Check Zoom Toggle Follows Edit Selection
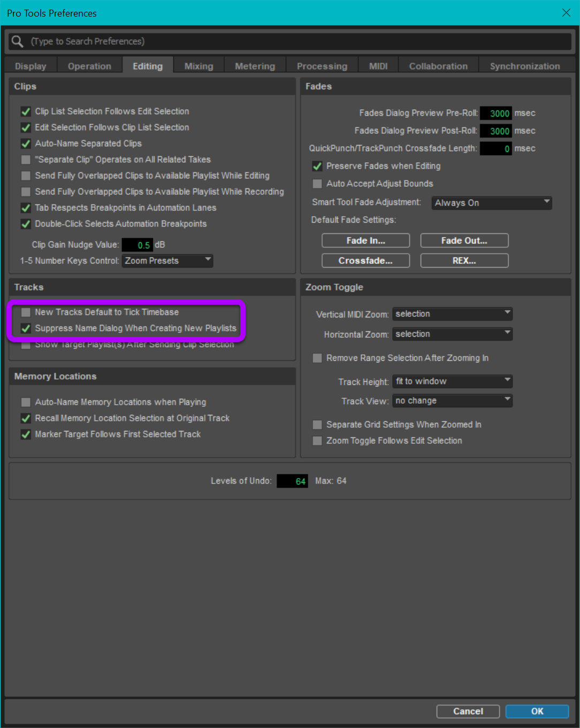The image size is (580, 728). point(317,441)
